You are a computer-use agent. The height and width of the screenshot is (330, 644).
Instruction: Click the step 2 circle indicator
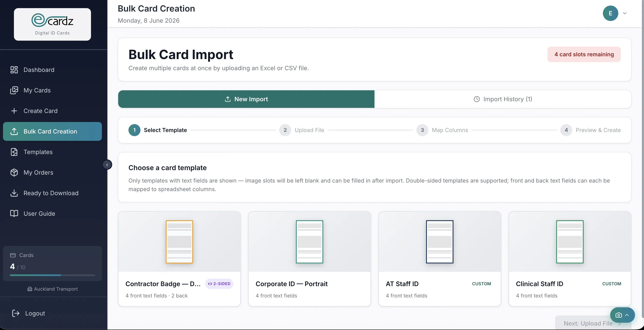285,130
